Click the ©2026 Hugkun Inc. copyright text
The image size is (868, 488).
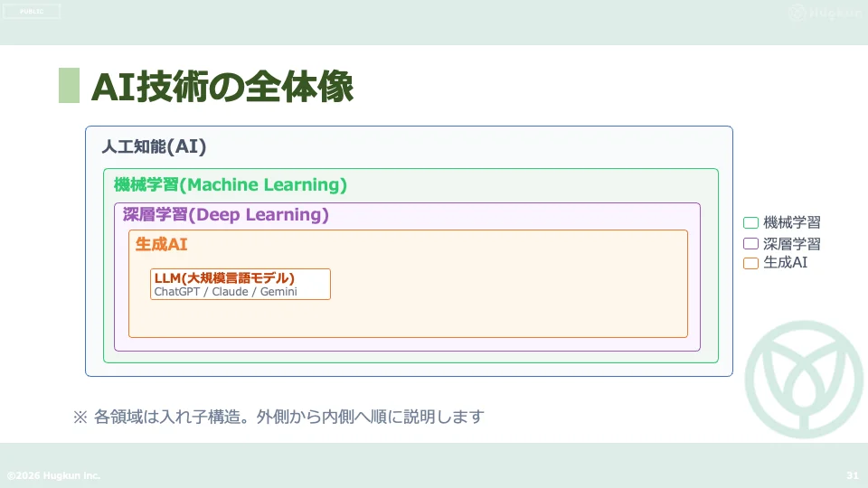pos(53,475)
